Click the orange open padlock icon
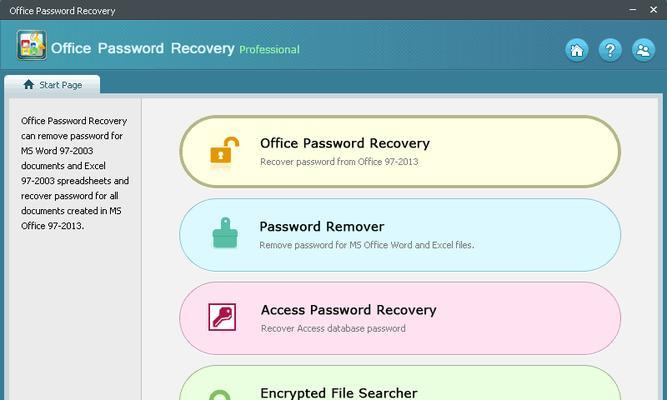Screen dimensions: 667x400 [x=225, y=151]
